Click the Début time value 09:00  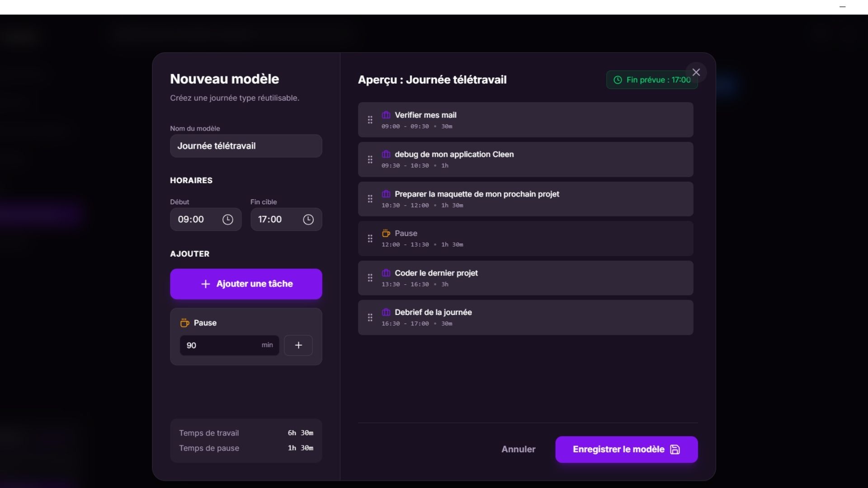pyautogui.click(x=191, y=220)
